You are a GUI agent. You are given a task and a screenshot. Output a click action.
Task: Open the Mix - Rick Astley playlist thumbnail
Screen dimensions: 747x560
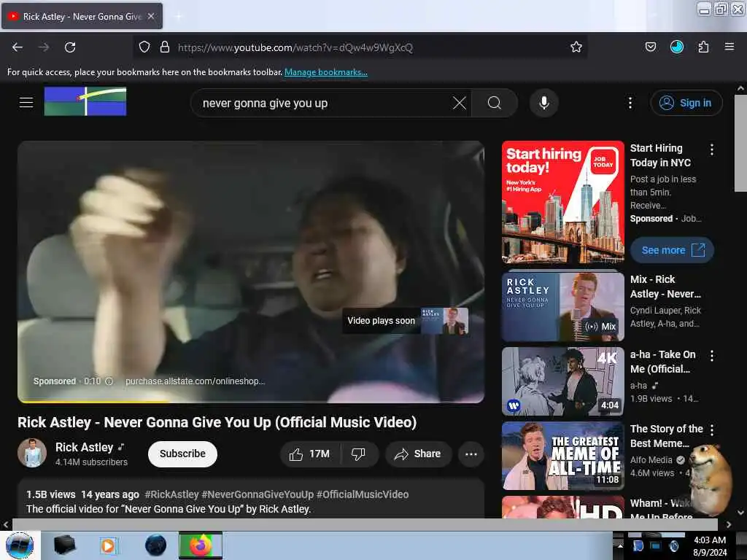tap(563, 307)
